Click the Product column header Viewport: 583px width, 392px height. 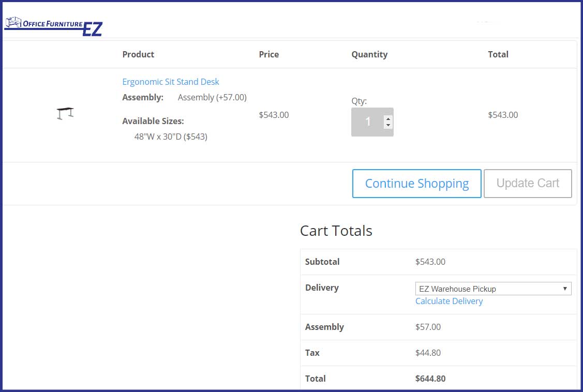pyautogui.click(x=138, y=54)
